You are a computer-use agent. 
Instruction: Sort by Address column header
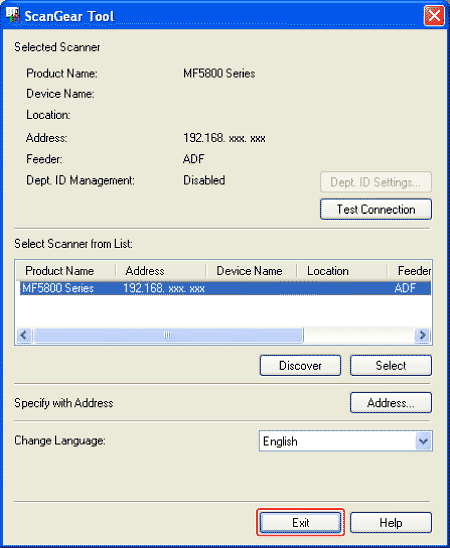tap(161, 271)
